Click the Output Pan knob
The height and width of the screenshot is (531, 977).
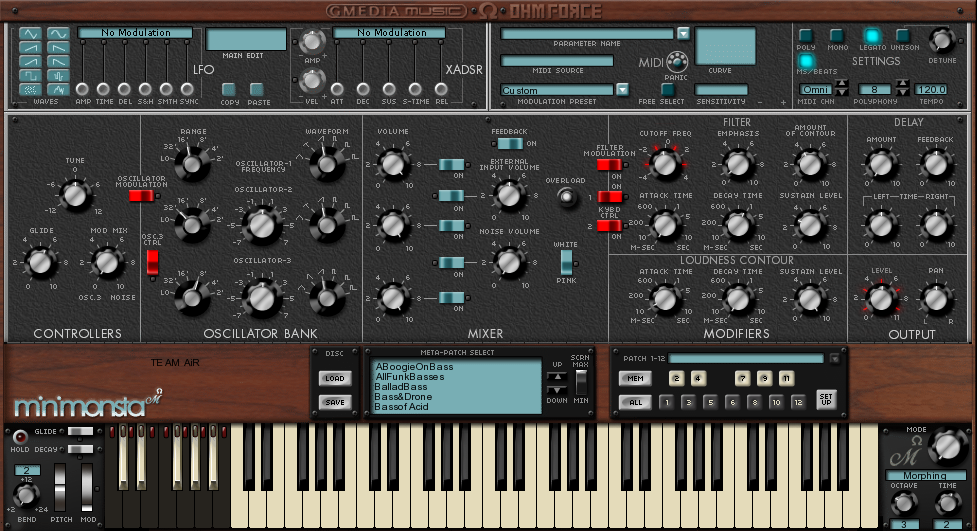tap(936, 299)
